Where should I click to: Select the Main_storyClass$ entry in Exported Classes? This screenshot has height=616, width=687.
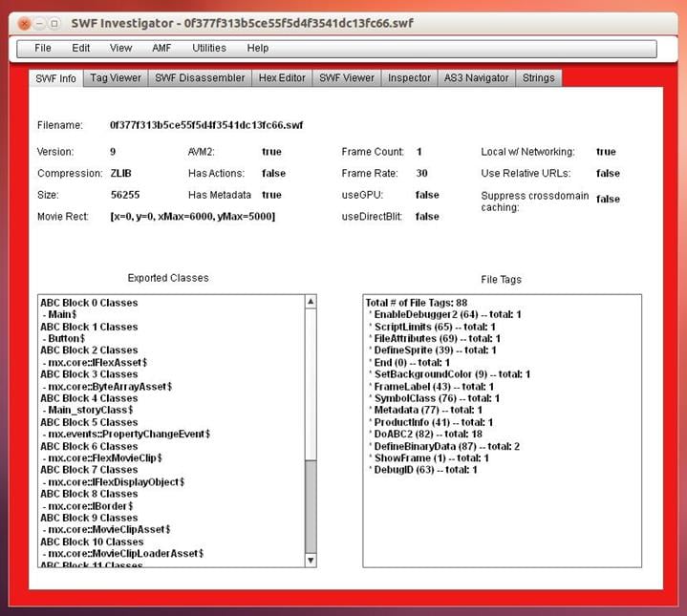pos(89,410)
